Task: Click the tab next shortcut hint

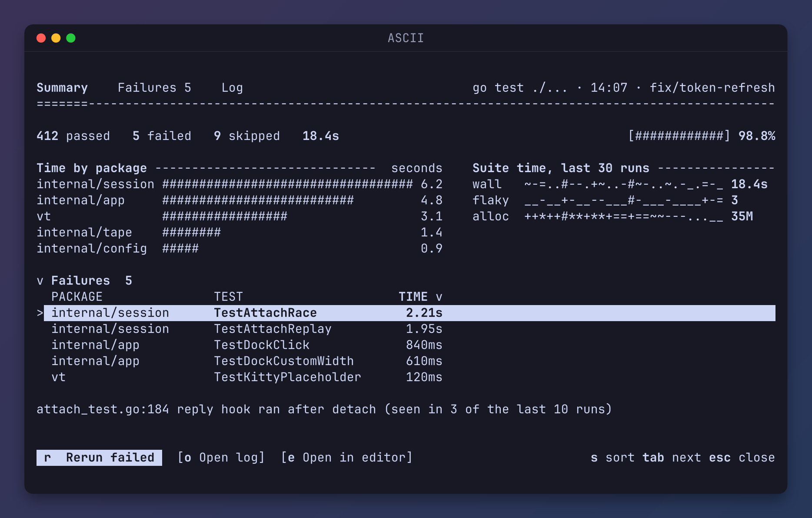Action: (x=672, y=458)
